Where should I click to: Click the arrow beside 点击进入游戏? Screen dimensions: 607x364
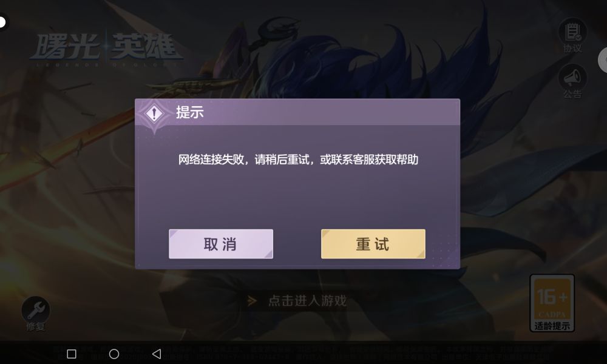(x=252, y=300)
